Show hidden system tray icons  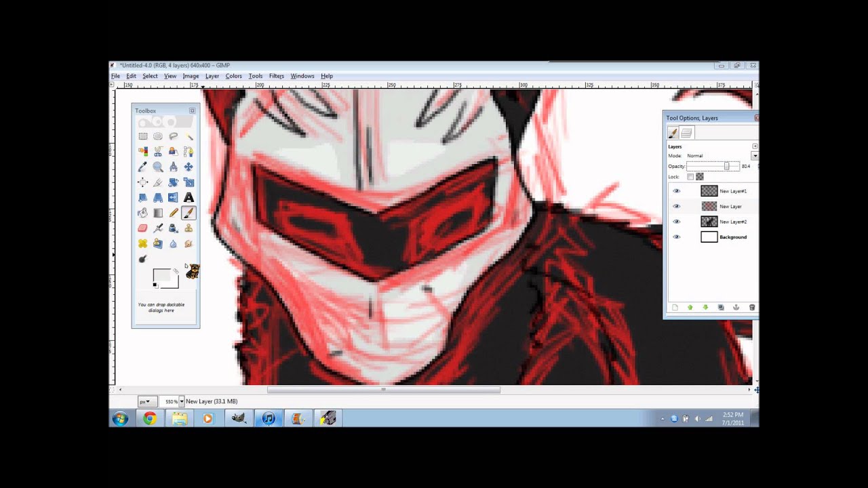click(x=663, y=419)
